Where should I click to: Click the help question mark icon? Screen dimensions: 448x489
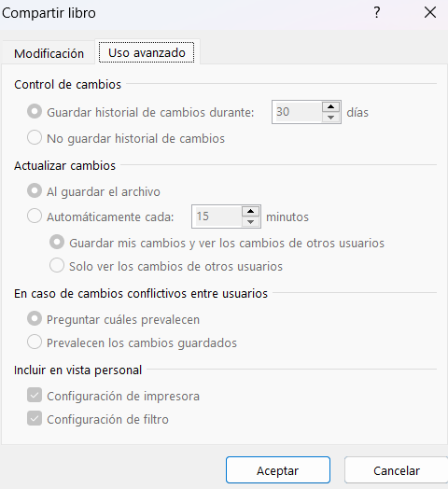377,13
